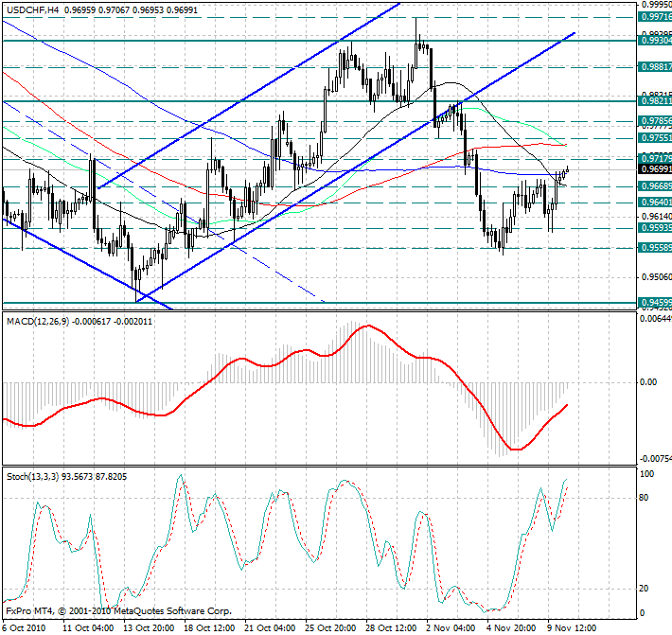
Task: Select the Stoch(13,3,3) indicator label
Action: [x=33, y=476]
